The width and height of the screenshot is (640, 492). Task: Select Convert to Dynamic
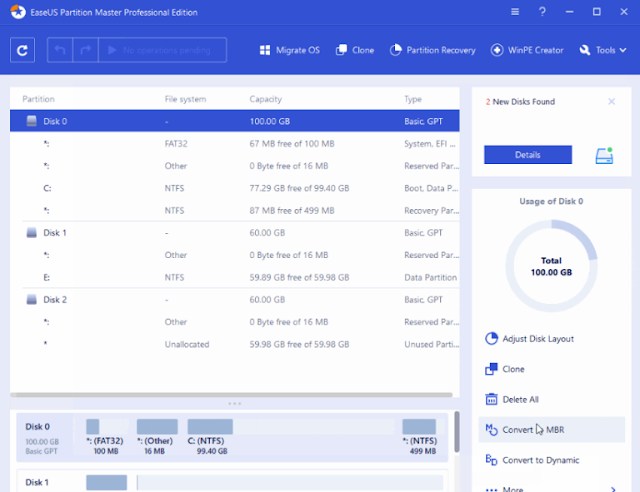[x=532, y=460]
